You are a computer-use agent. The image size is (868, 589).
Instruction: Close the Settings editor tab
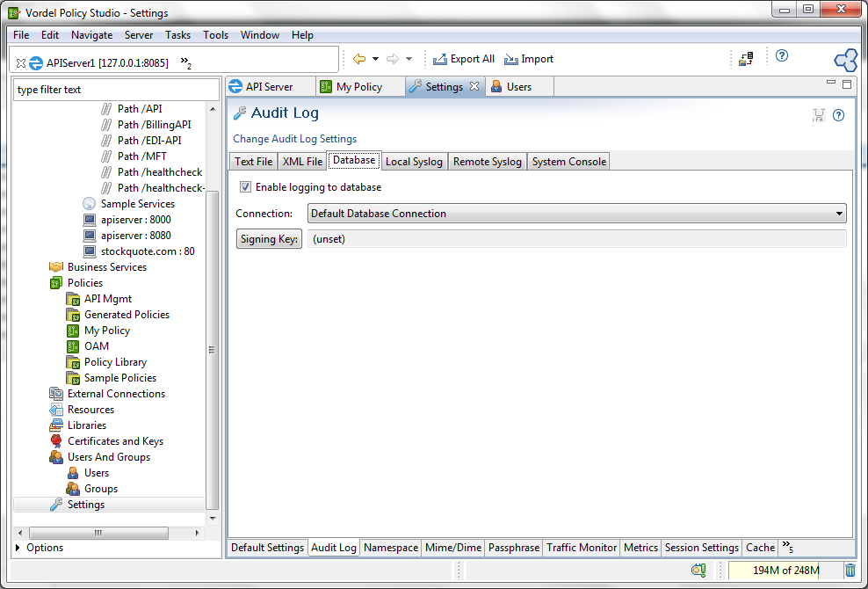tap(474, 86)
